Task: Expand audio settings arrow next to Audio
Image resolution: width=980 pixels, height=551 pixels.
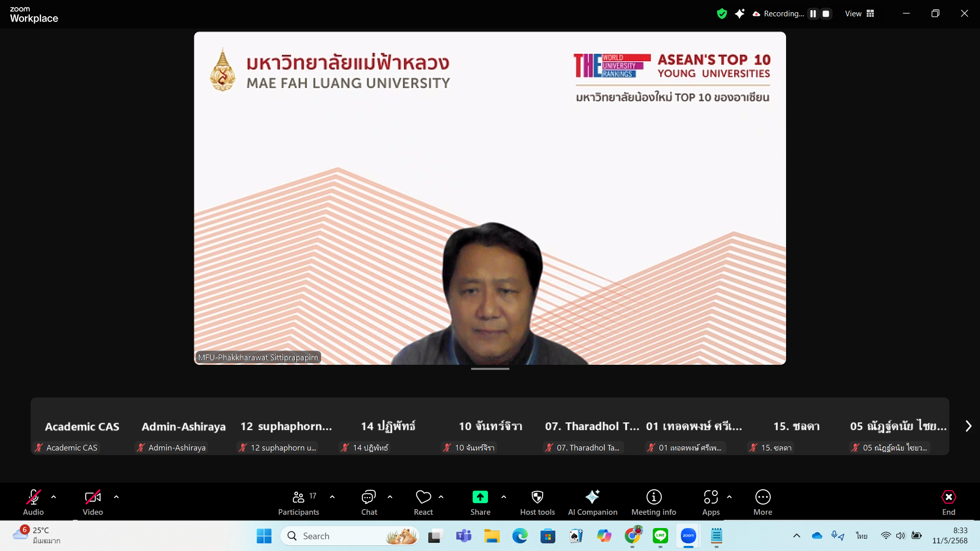Action: tap(54, 497)
